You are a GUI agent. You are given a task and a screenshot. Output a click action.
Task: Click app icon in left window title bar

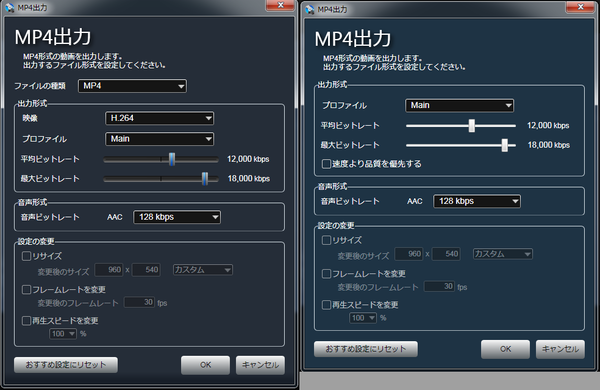10,8
